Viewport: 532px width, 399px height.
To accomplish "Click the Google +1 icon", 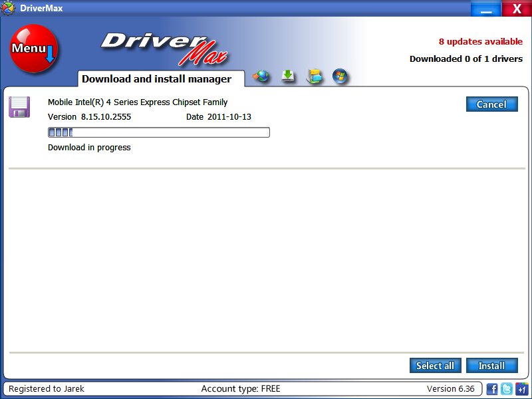I will click(x=521, y=388).
